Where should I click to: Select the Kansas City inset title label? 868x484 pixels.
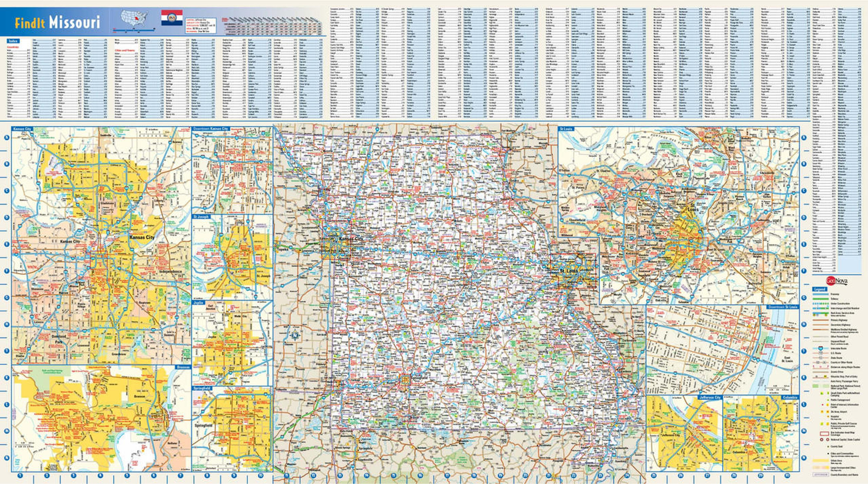[22, 129]
